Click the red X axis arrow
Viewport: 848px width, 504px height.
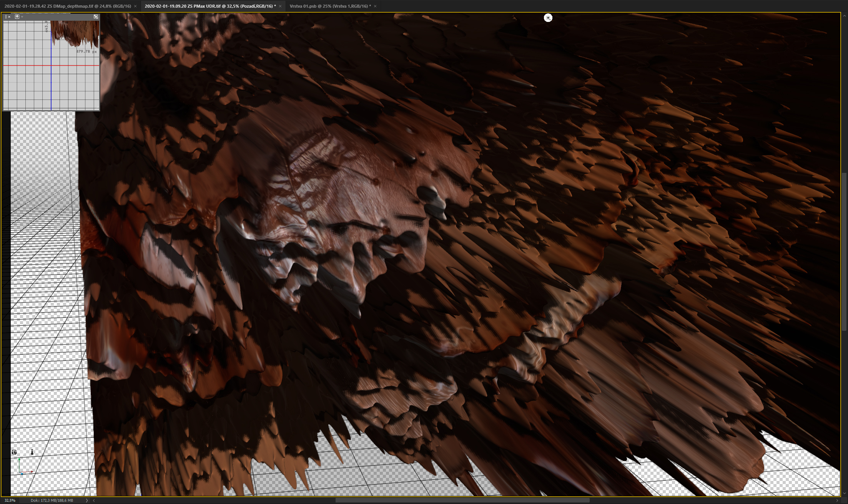[x=32, y=471]
